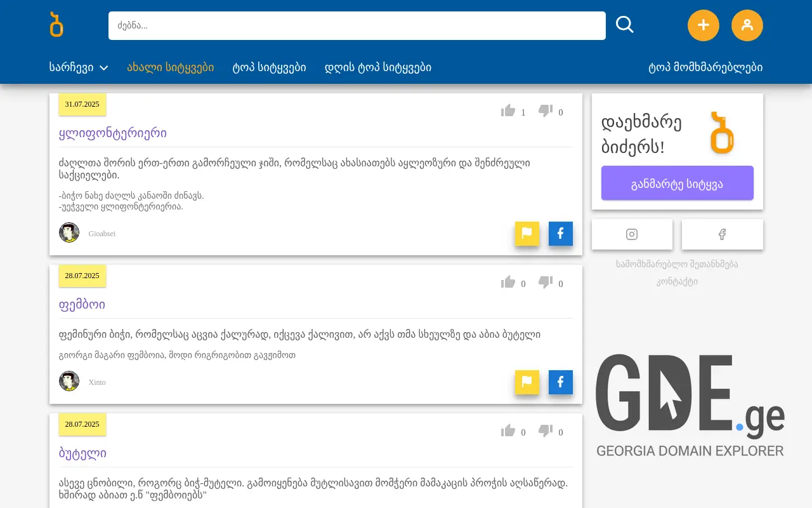Report the ფემბოი entry using the flag icon
Viewport: 812px width, 508px height.
tap(527, 382)
